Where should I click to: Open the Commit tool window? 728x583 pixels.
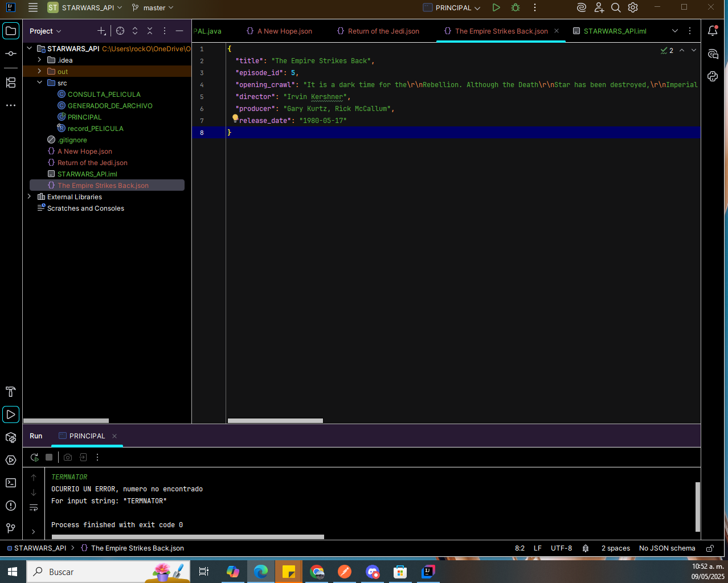[11, 54]
